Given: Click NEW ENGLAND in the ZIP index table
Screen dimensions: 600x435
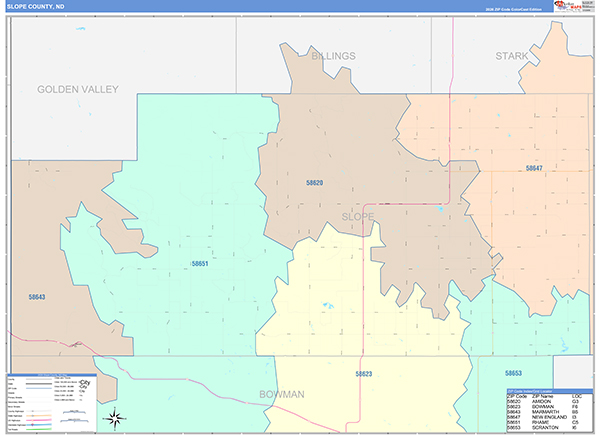Looking at the screenshot, I should pyautogui.click(x=549, y=417).
